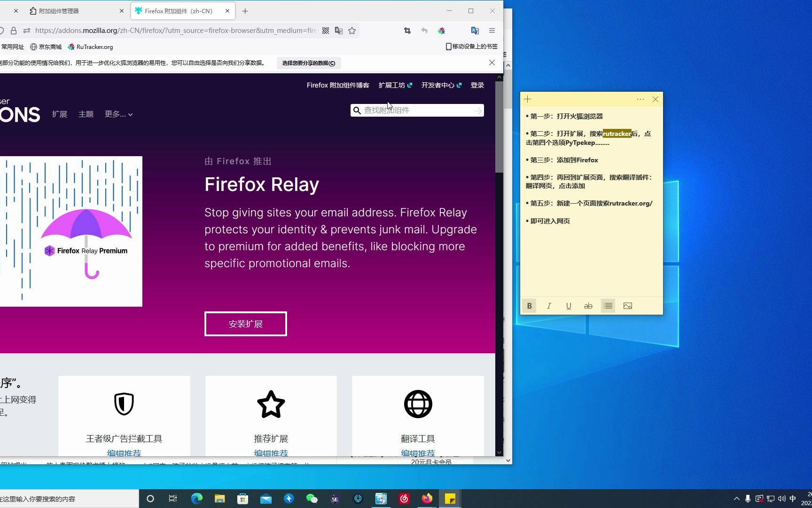Close the 附加组件管理器 tab

pyautogui.click(x=122, y=11)
